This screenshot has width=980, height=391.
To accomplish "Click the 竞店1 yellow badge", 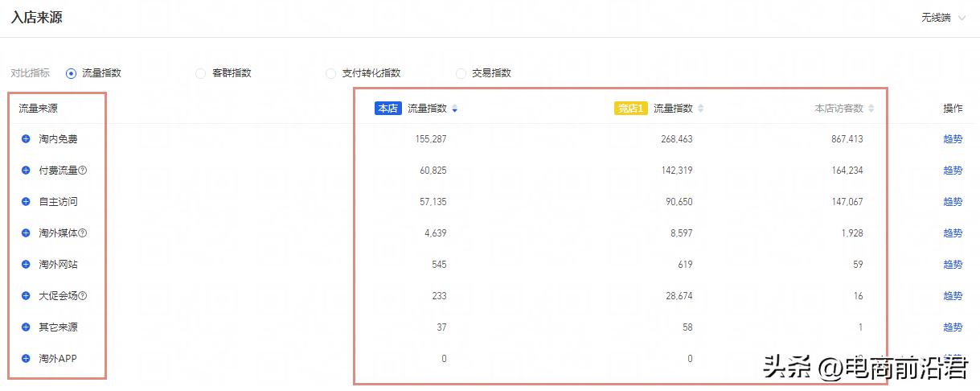I will tap(630, 109).
